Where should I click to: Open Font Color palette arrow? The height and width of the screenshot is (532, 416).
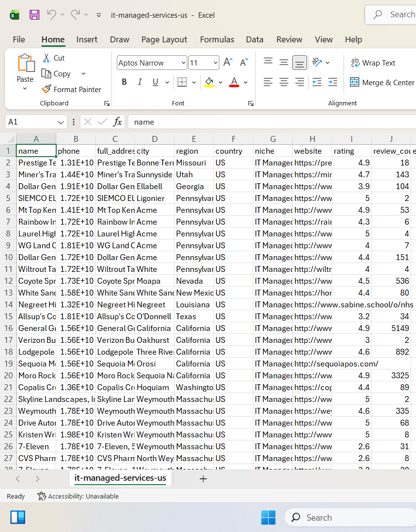(245, 82)
